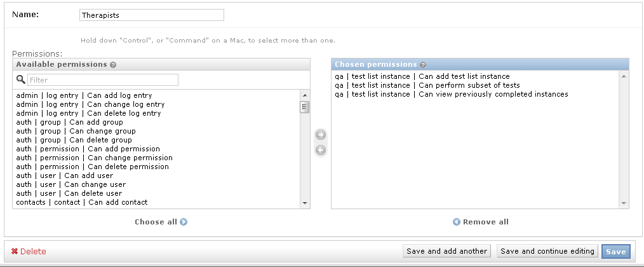
Task: Click the Chosen permissions scrollbar down arrow
Action: click(624, 203)
